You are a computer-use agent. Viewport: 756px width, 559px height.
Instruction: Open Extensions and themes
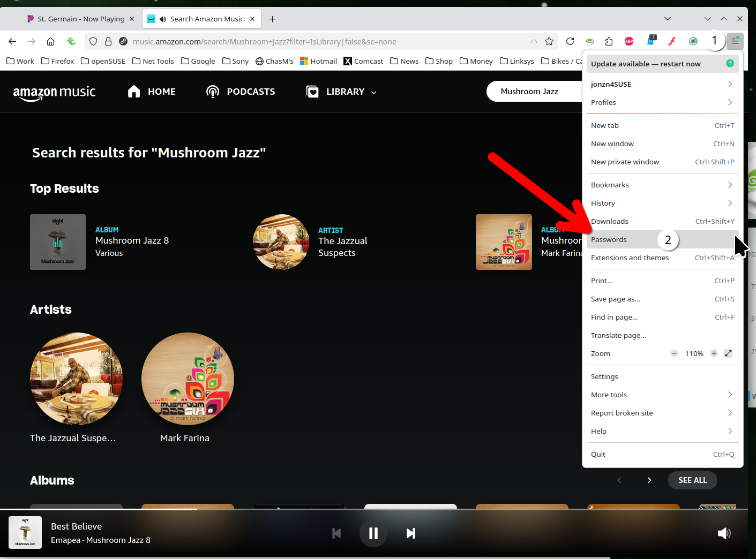pos(662,258)
